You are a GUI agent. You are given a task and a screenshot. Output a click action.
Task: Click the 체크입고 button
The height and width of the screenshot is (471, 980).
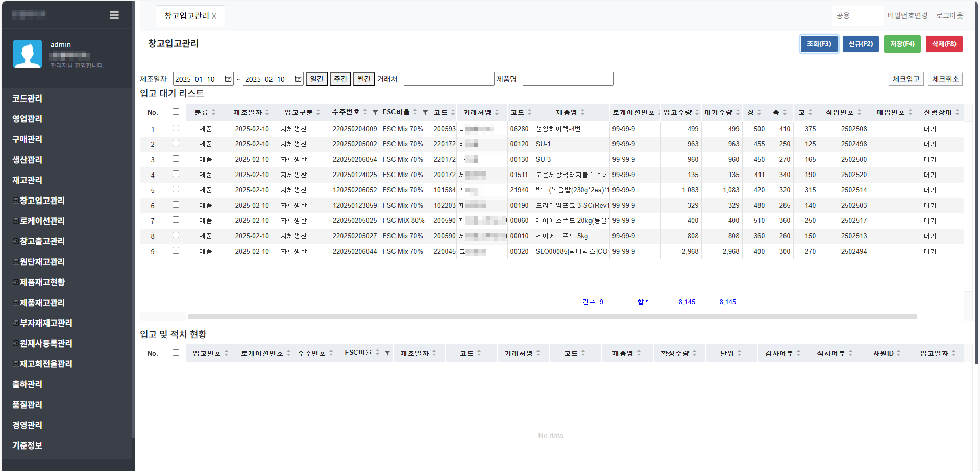click(906, 79)
